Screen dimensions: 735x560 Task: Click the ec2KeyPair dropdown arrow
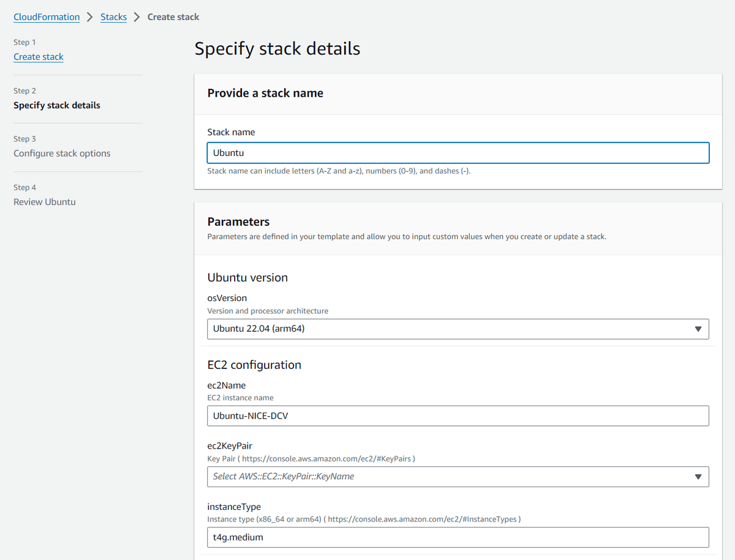tap(698, 477)
